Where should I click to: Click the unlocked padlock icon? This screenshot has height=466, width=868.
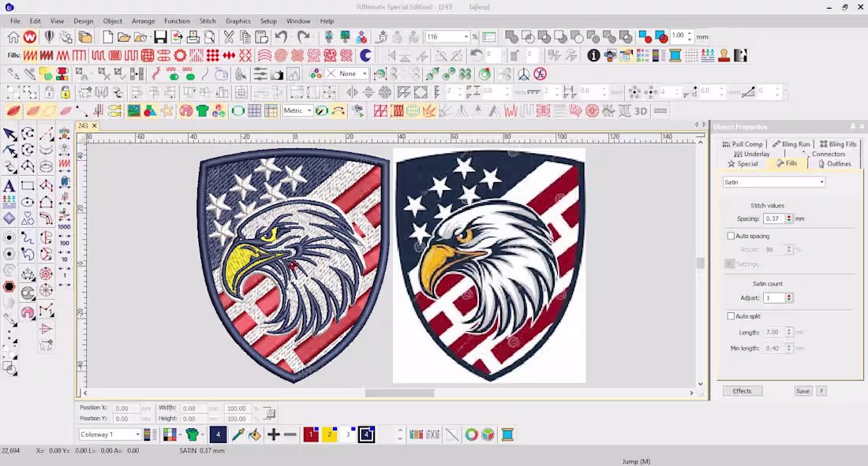pyautogui.click(x=65, y=92)
